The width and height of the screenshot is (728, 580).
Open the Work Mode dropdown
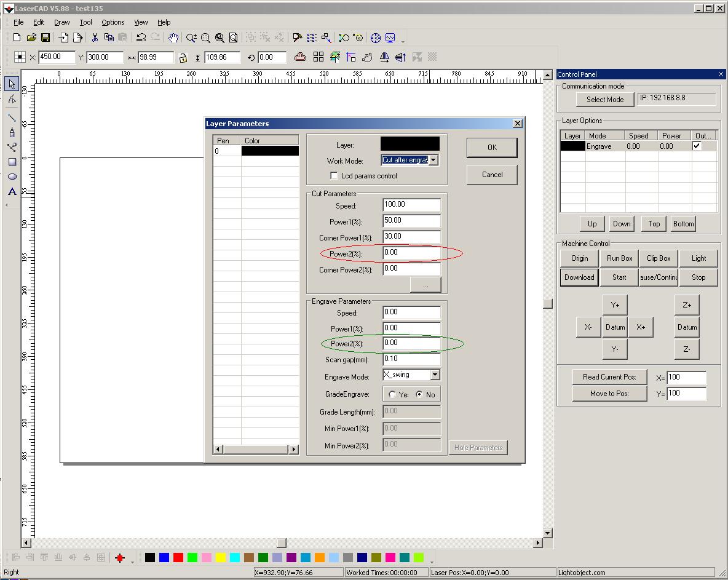pos(433,160)
